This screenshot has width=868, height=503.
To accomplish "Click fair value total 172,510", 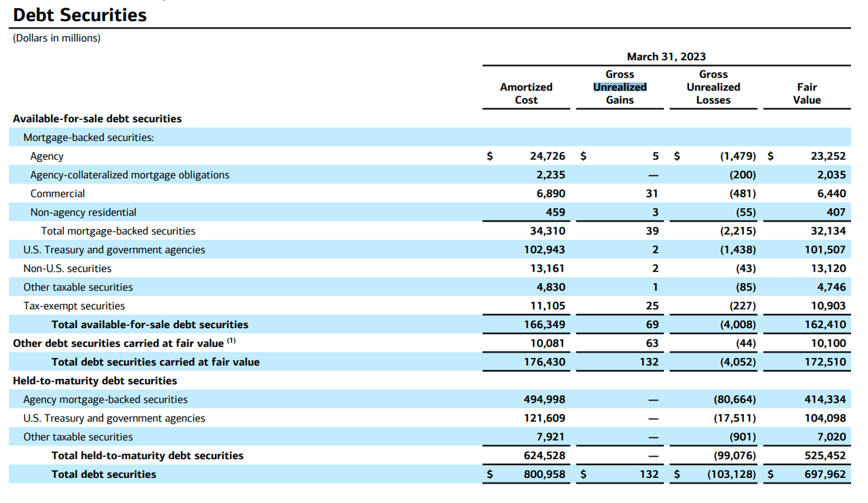I will (825, 362).
